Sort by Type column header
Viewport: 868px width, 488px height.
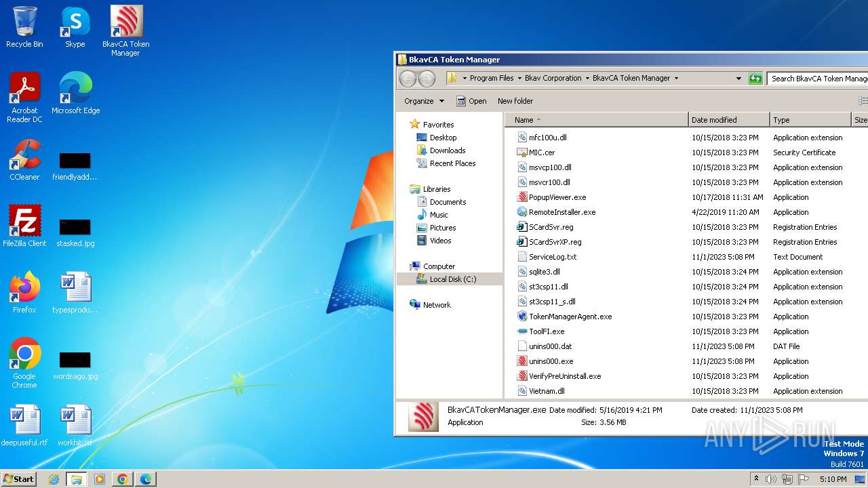[810, 120]
